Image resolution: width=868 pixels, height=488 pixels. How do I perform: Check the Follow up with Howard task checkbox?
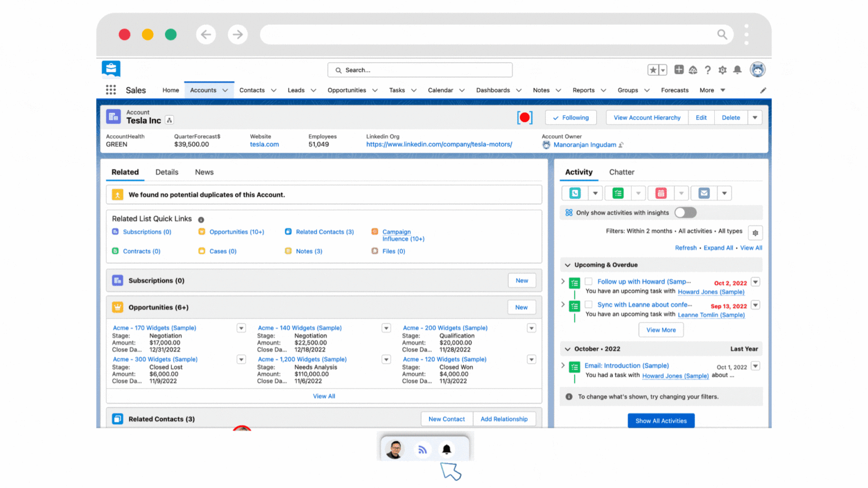(x=588, y=281)
